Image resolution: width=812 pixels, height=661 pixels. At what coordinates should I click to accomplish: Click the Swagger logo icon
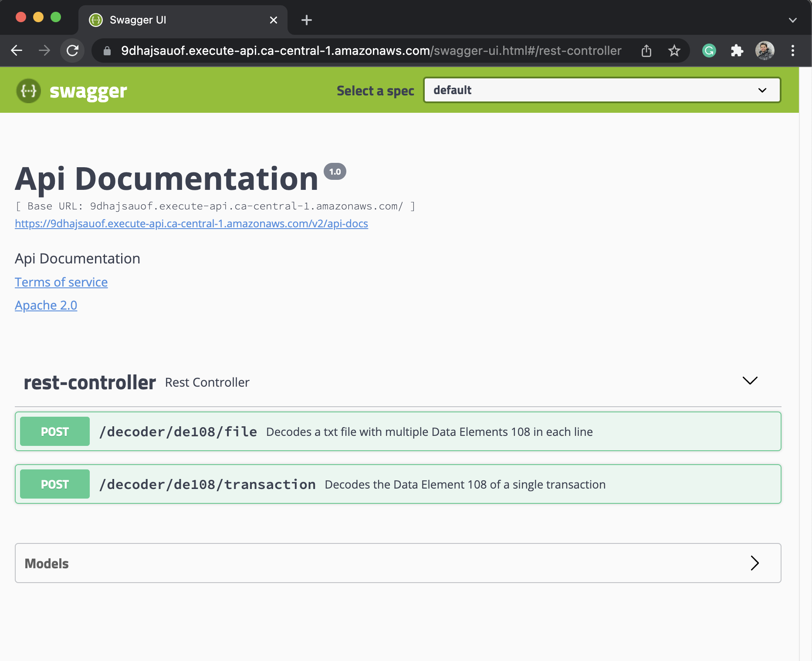coord(29,91)
